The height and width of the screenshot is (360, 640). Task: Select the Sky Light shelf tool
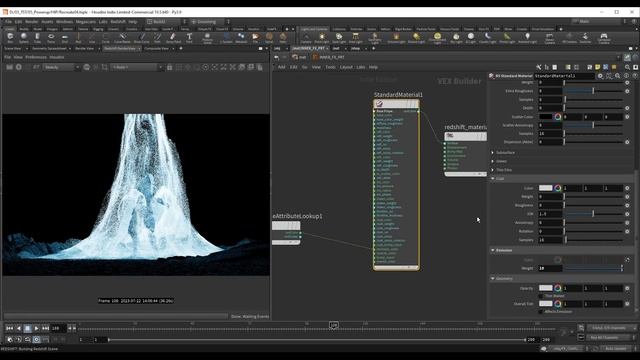coord(456,38)
